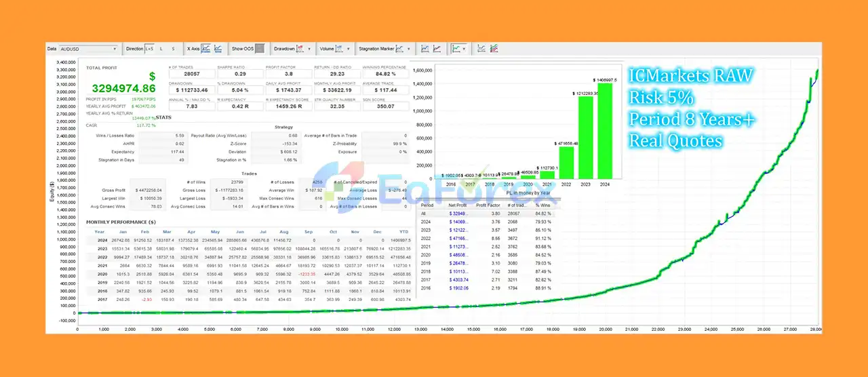The height and width of the screenshot is (377, 868).
Task: Set X Axis to time icon
Action: click(218, 49)
